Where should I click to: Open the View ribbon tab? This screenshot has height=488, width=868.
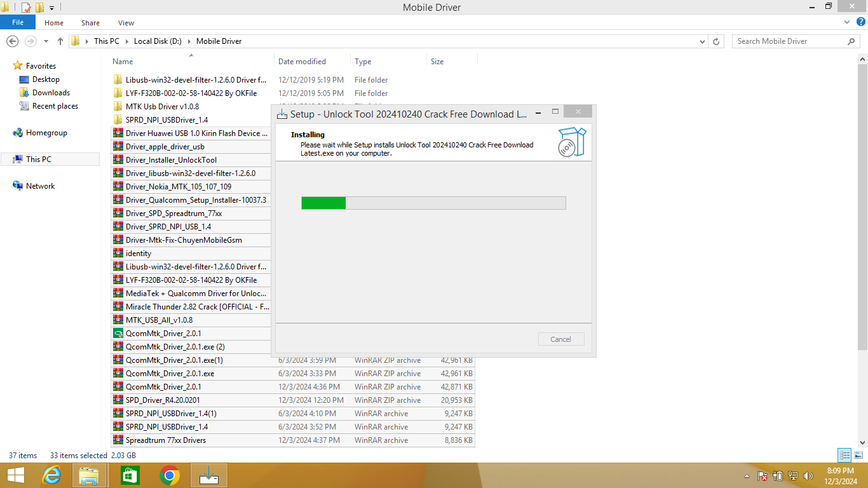(x=126, y=23)
